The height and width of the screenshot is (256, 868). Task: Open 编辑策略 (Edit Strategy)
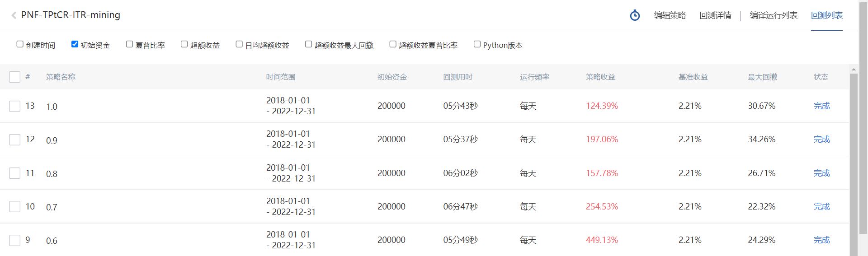(670, 15)
